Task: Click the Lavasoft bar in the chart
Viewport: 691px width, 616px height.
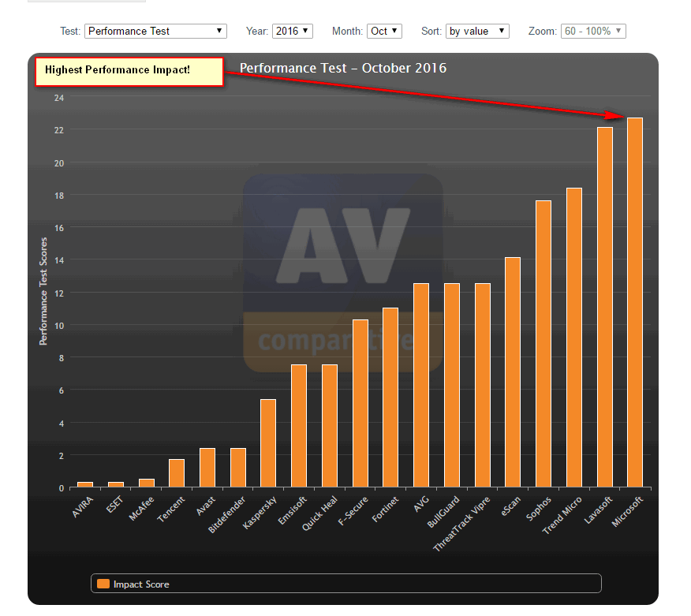Action: [x=605, y=307]
